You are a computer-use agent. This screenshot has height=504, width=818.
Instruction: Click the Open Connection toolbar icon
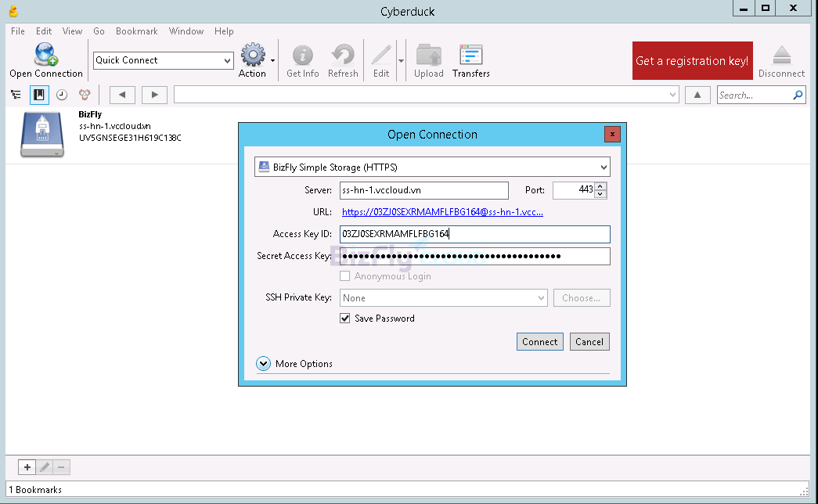click(x=45, y=56)
